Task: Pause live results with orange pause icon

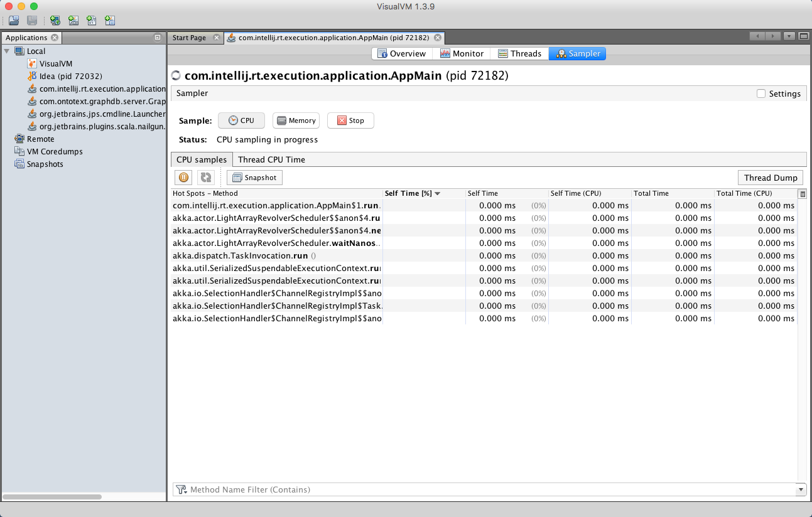Action: click(183, 178)
